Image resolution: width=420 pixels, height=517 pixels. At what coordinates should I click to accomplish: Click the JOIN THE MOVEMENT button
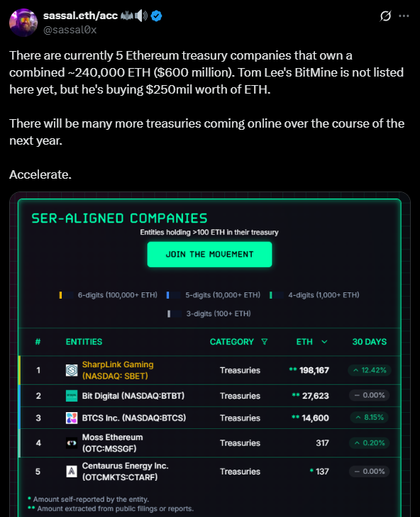(x=209, y=254)
